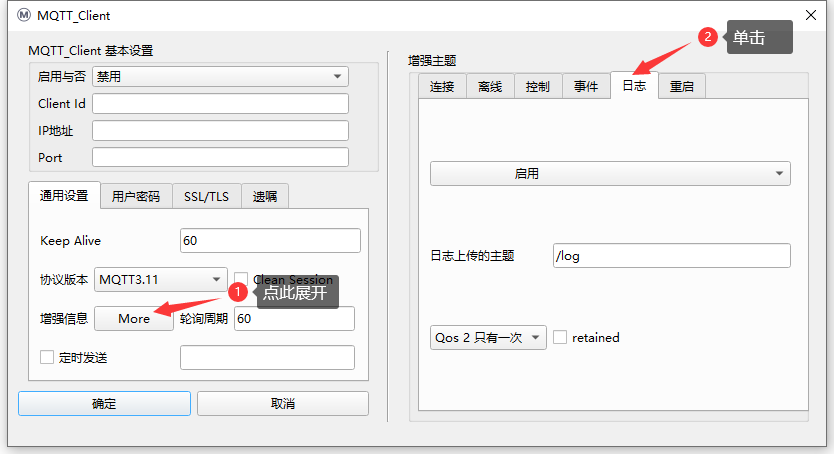Toggle the Clean Session checkbox

(241, 279)
